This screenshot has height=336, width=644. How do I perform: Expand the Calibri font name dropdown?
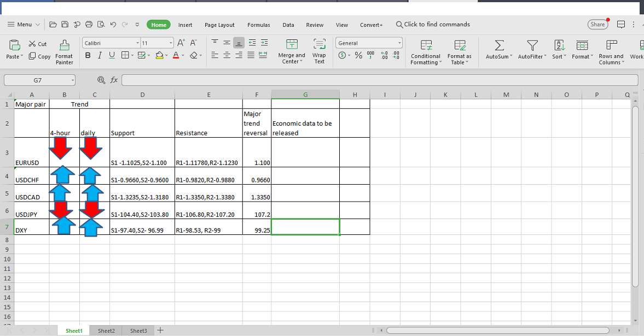point(137,43)
